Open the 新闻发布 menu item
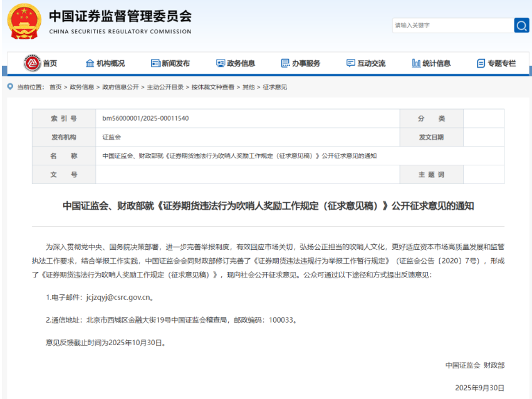 [175, 63]
